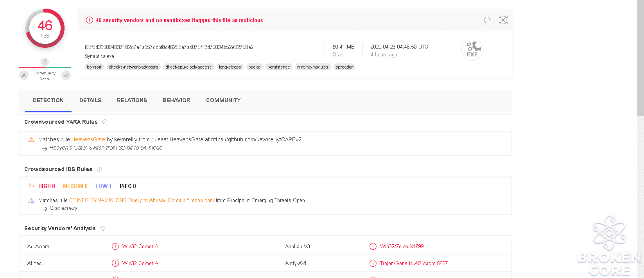Switch to the DETAILS tab

point(90,101)
